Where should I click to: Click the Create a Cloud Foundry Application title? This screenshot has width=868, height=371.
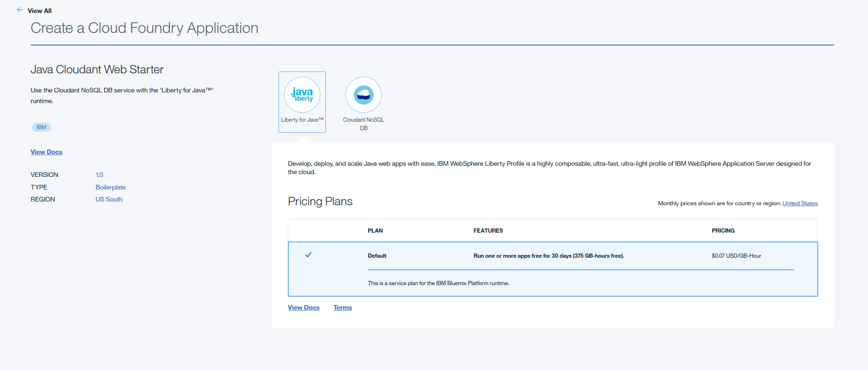(145, 28)
